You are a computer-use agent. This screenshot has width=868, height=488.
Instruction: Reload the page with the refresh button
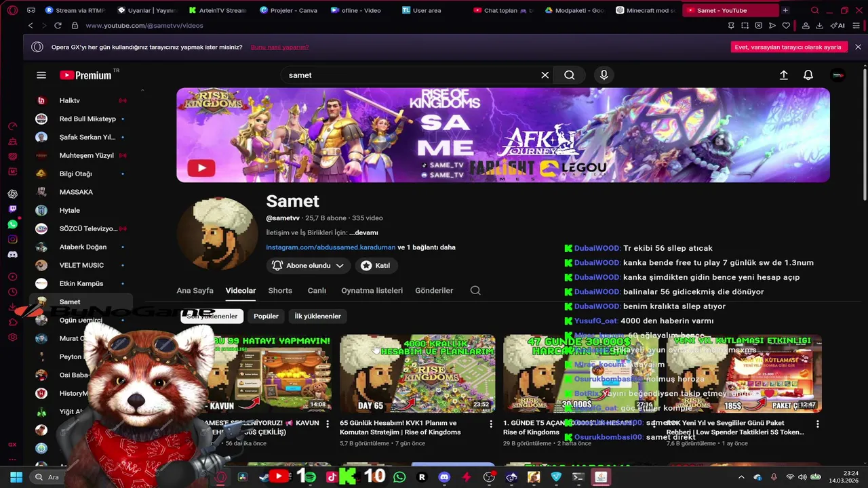[58, 26]
